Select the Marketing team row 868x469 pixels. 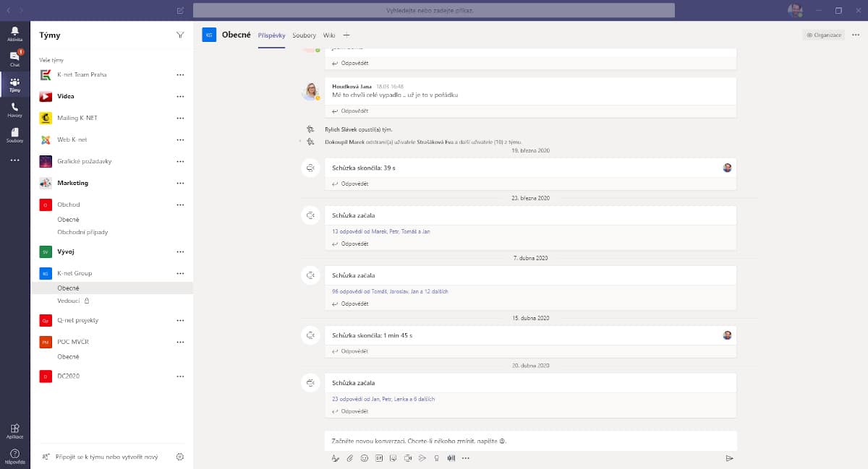[x=111, y=183]
